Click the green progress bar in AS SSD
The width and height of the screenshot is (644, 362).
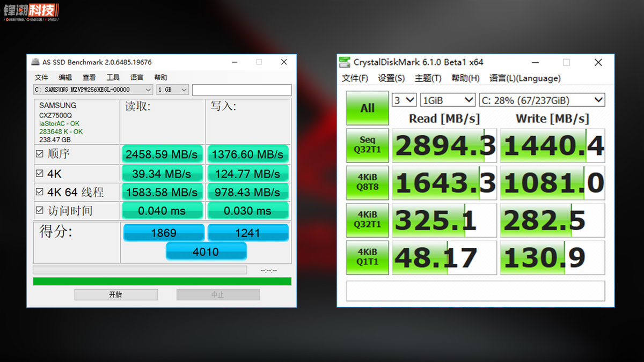(162, 281)
